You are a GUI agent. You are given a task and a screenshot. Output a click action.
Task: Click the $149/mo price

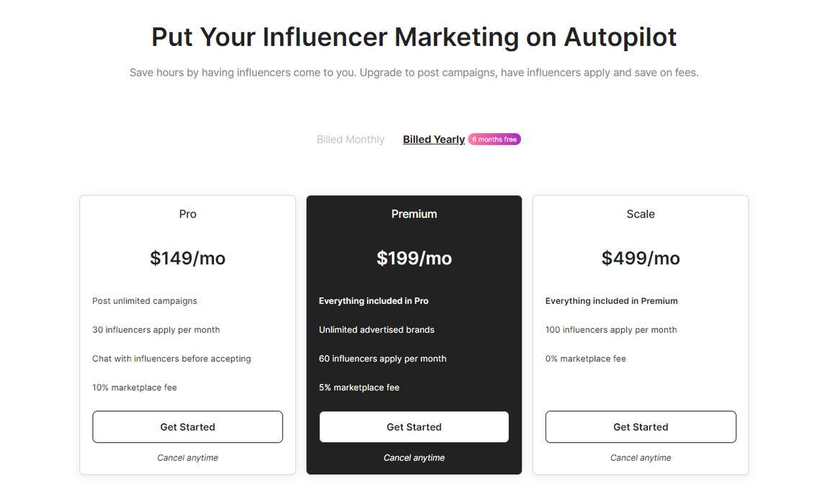click(187, 258)
